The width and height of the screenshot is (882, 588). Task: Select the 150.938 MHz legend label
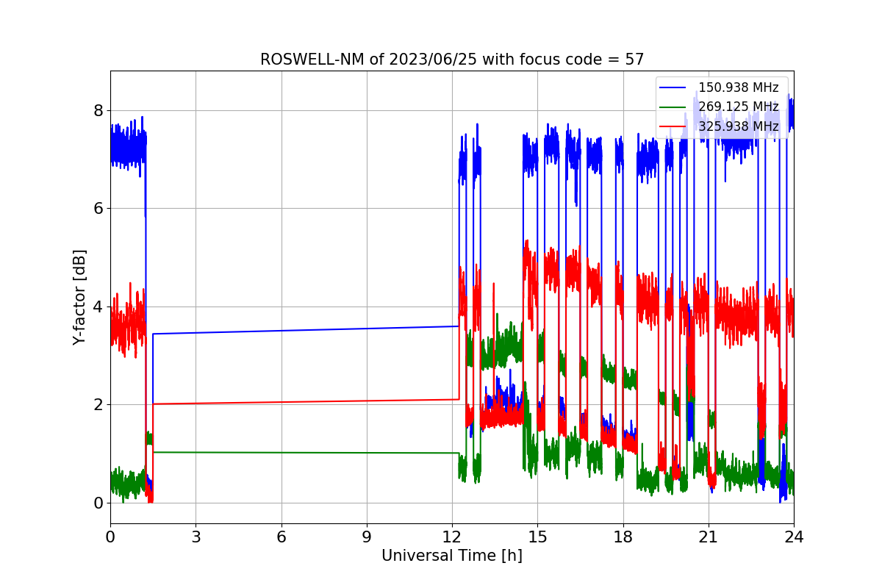click(x=739, y=87)
